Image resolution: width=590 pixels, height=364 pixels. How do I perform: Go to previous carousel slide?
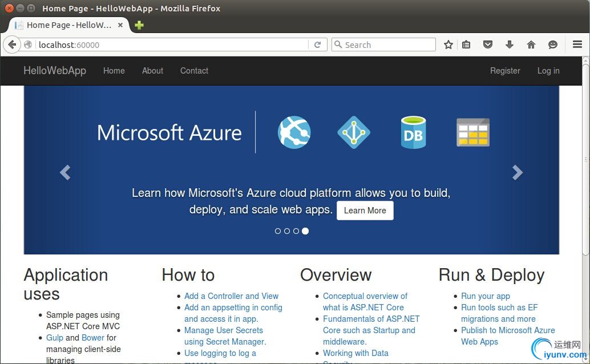(x=65, y=172)
